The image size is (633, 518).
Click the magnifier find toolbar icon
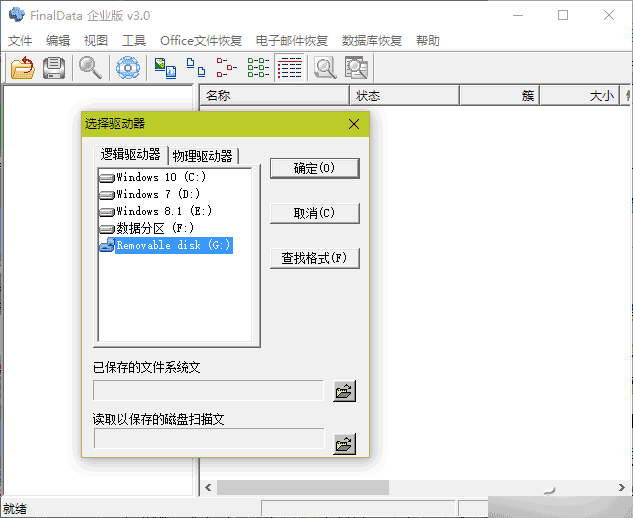coord(90,67)
